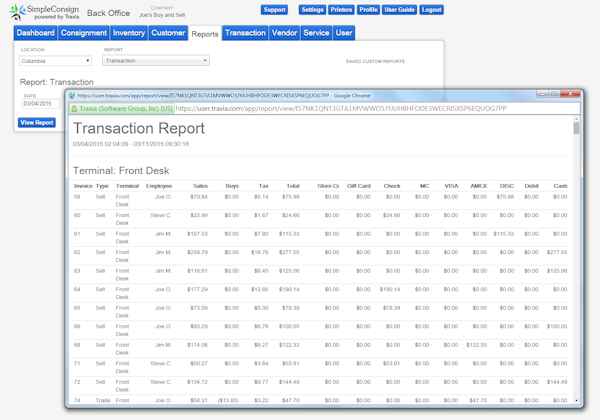
Task: Expand the Report dropdown showing Transaction
Action: (x=156, y=61)
